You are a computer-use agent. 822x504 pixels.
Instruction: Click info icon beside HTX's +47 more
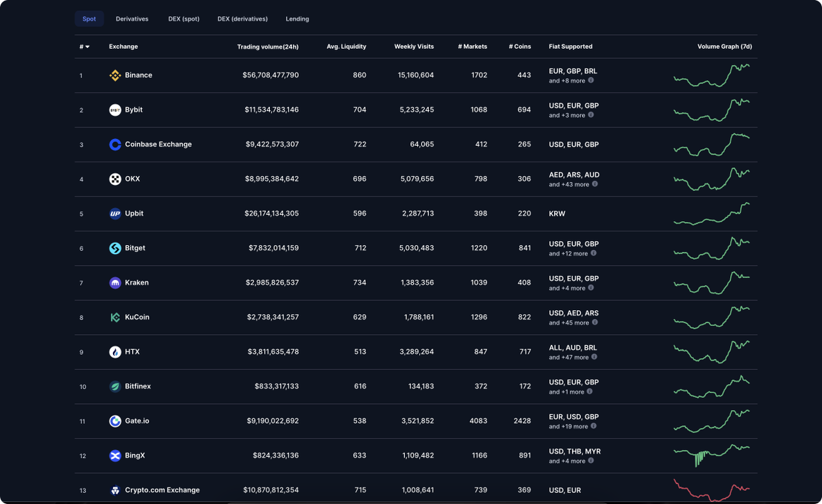click(x=595, y=357)
